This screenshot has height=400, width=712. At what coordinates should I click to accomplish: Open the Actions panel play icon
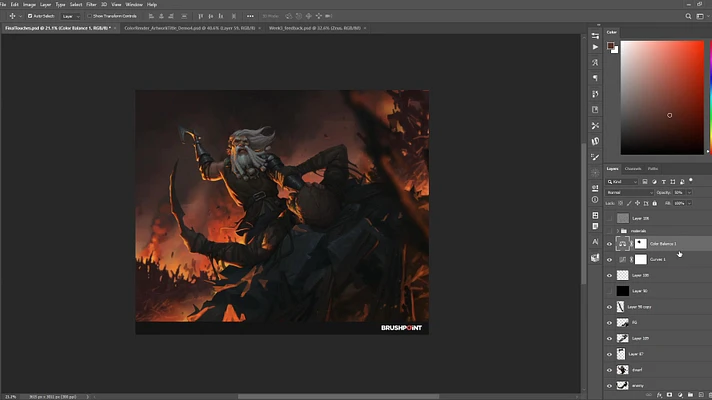click(x=595, y=47)
